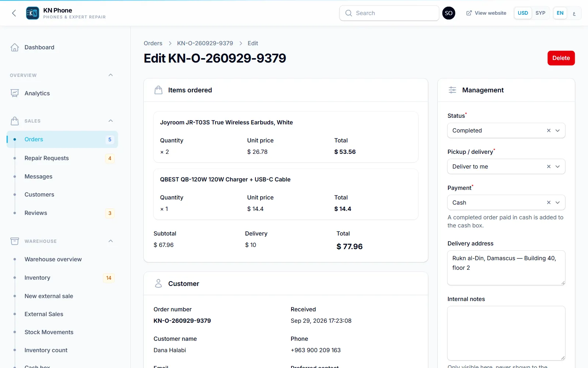588x368 pixels.
Task: Collapse the Warehouse section
Action: click(111, 241)
